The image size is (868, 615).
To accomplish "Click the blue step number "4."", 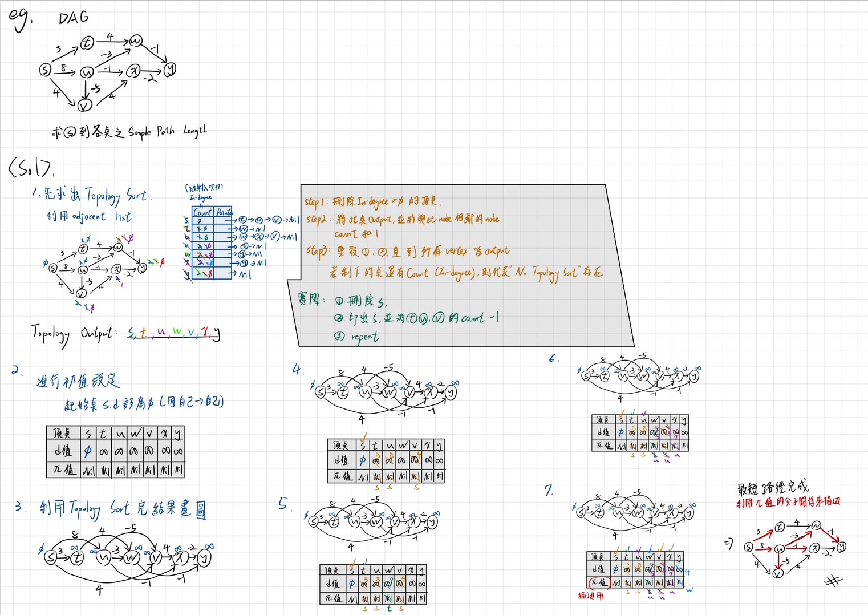I will [x=298, y=370].
